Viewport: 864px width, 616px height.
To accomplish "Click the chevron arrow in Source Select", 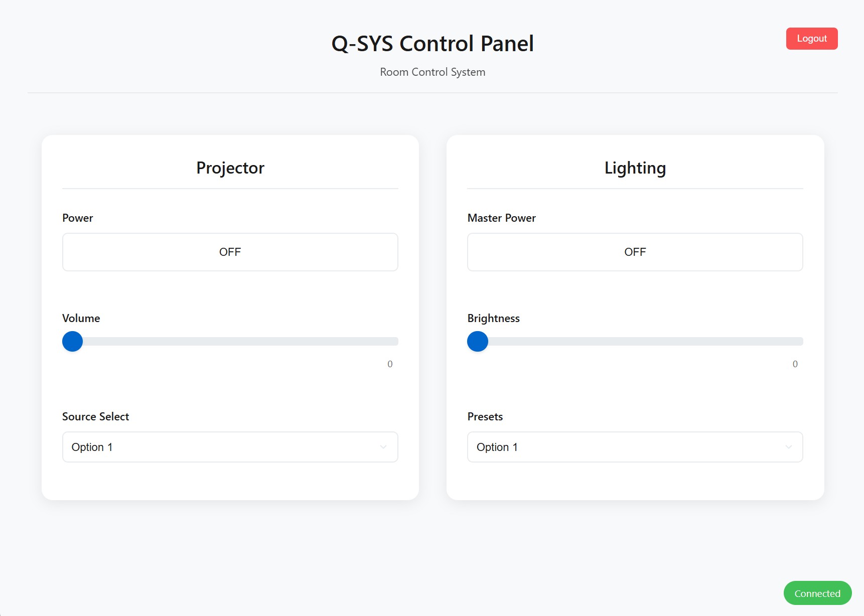I will [x=383, y=447].
